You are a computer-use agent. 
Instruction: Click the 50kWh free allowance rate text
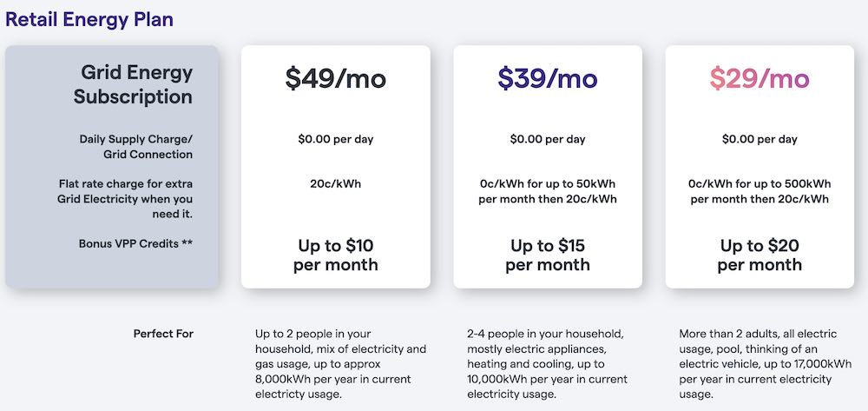pyautogui.click(x=548, y=191)
